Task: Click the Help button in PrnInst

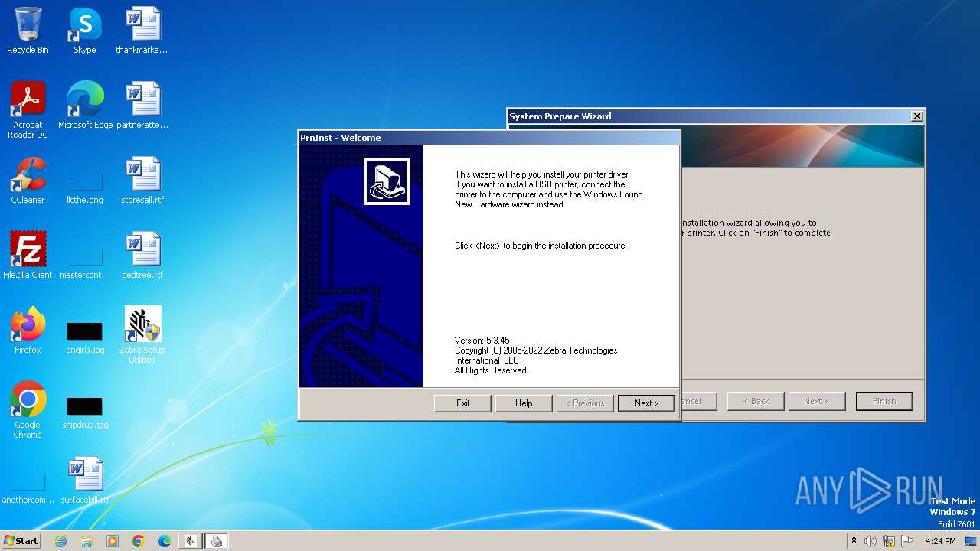Action: click(x=524, y=403)
